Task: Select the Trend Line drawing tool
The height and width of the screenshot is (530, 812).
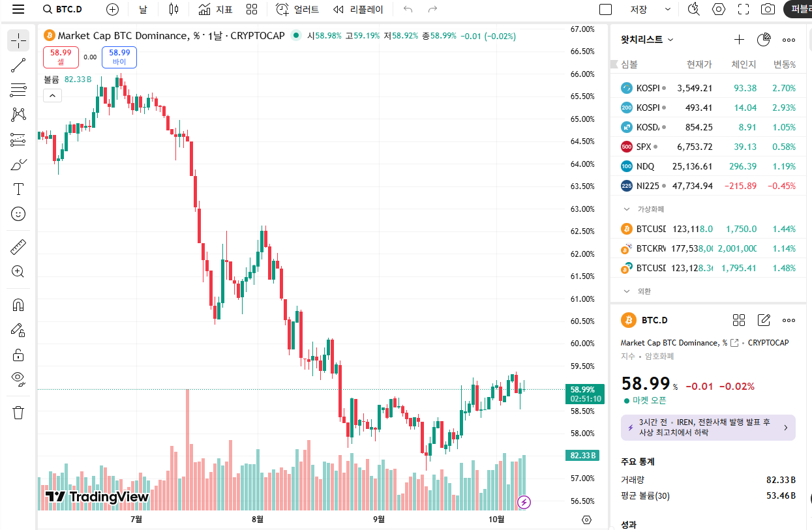Action: point(18,64)
